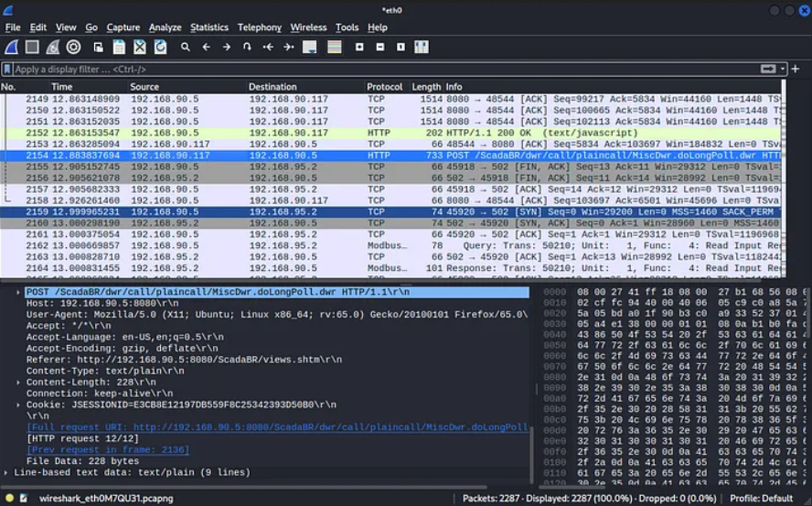Open the Statistics menu
Viewport: 812px width, 506px height.
coord(209,27)
